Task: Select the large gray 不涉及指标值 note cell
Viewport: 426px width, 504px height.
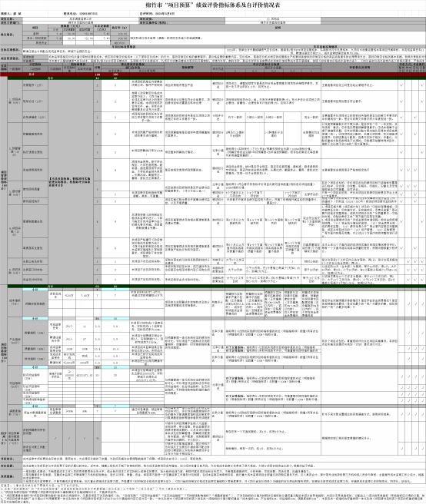Action: 71,181
